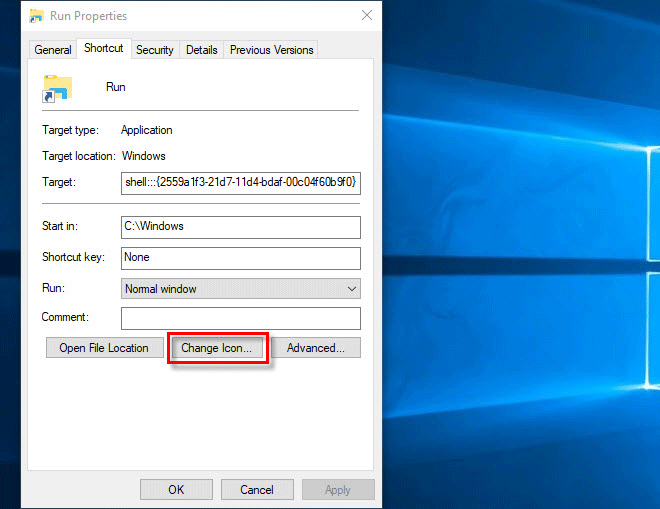This screenshot has width=660, height=509.
Task: Click the "Application" target type text
Action: click(x=147, y=130)
